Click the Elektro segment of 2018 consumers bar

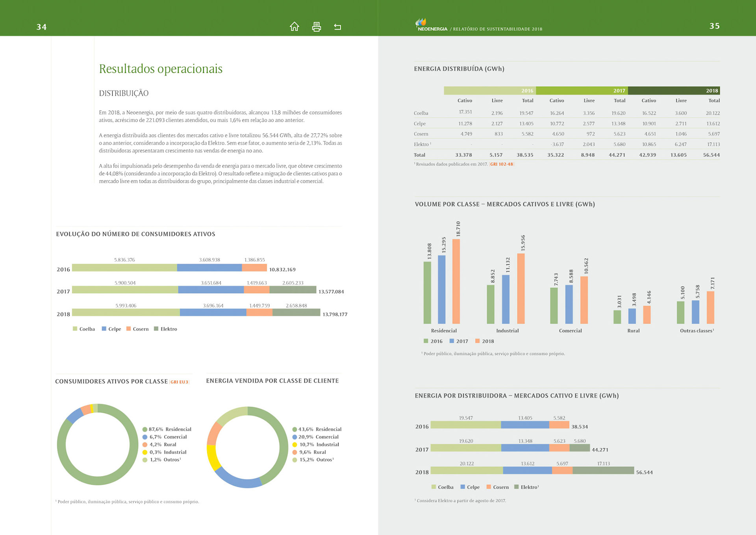tap(296, 312)
